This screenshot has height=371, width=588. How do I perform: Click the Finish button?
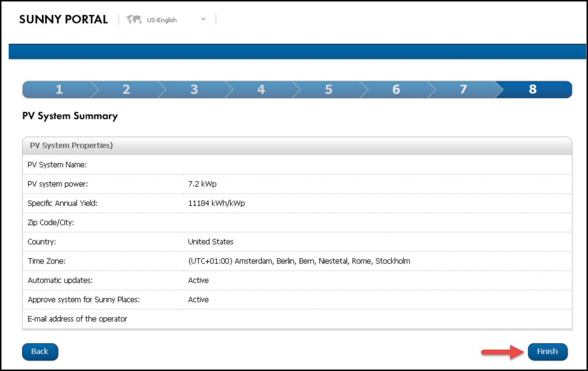coord(547,351)
